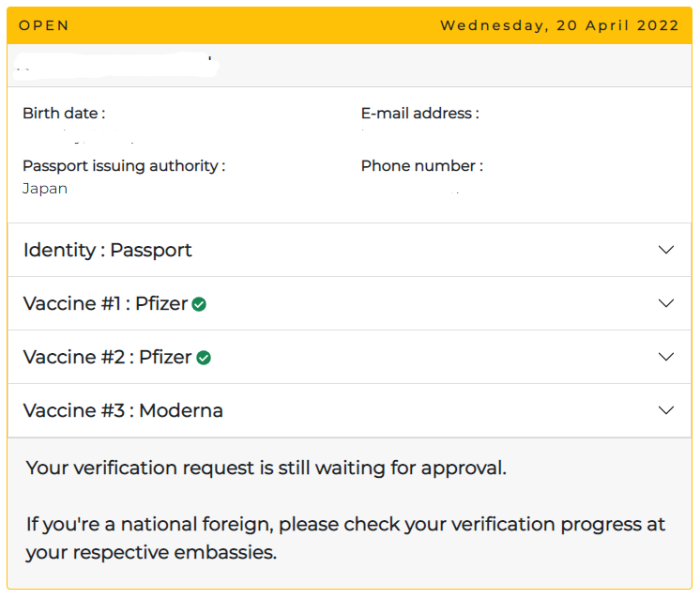
Task: Select the Birth date label
Action: click(x=64, y=114)
